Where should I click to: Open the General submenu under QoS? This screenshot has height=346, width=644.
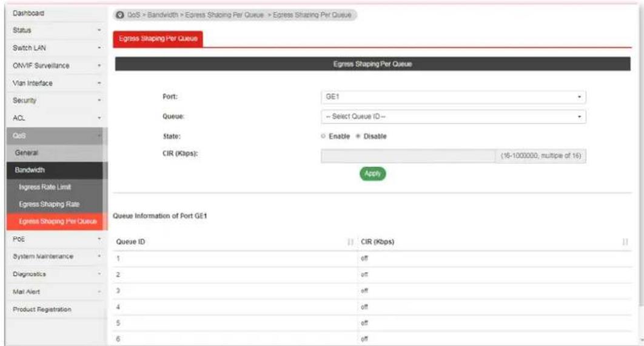[x=56, y=153]
